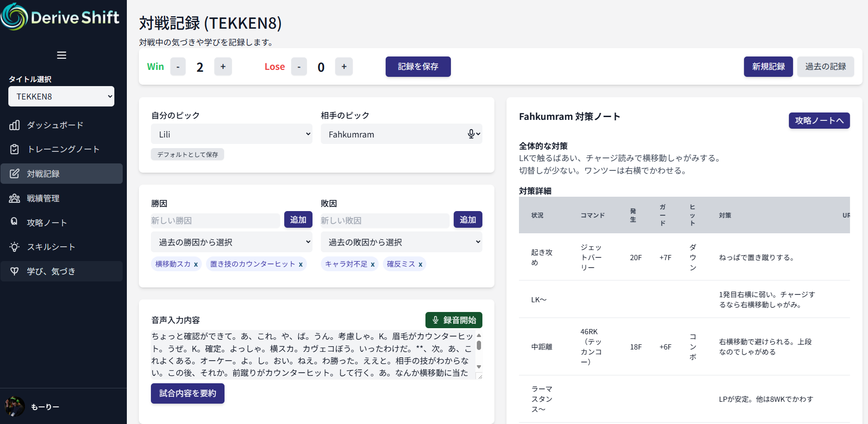
Task: Open 過去の勝因から選択 dropdown
Action: (x=231, y=242)
